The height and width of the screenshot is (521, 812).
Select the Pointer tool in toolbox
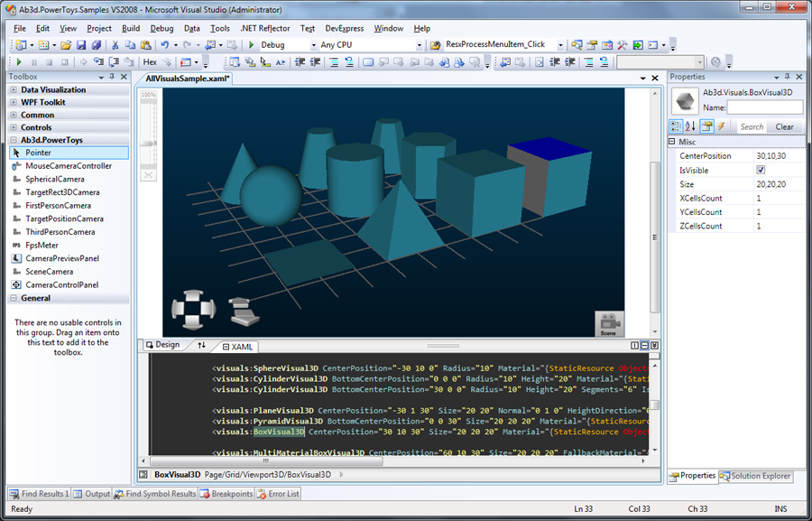click(x=69, y=153)
